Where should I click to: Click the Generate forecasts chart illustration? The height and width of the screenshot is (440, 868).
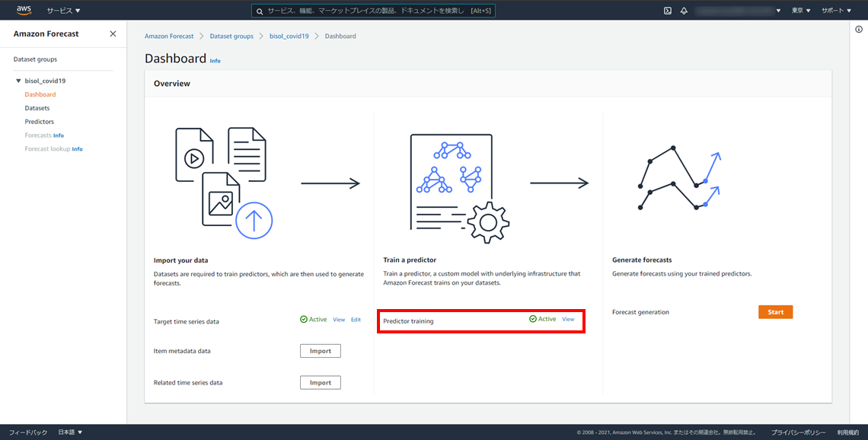678,180
